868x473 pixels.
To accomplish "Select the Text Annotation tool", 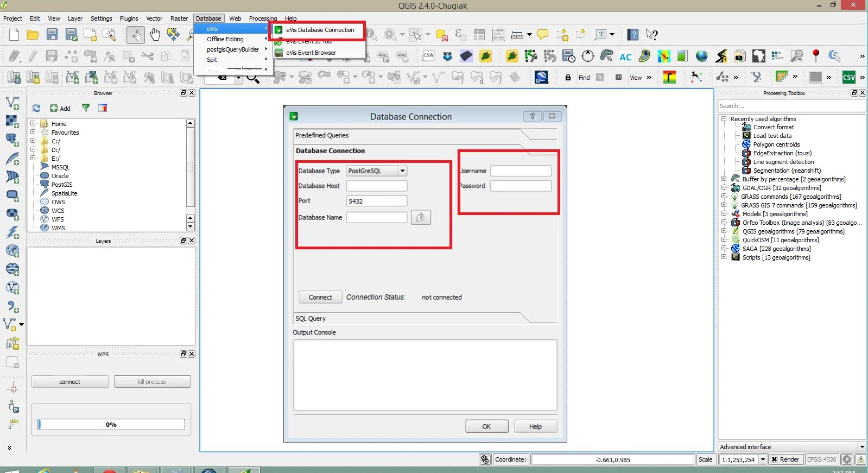I will click(x=600, y=35).
